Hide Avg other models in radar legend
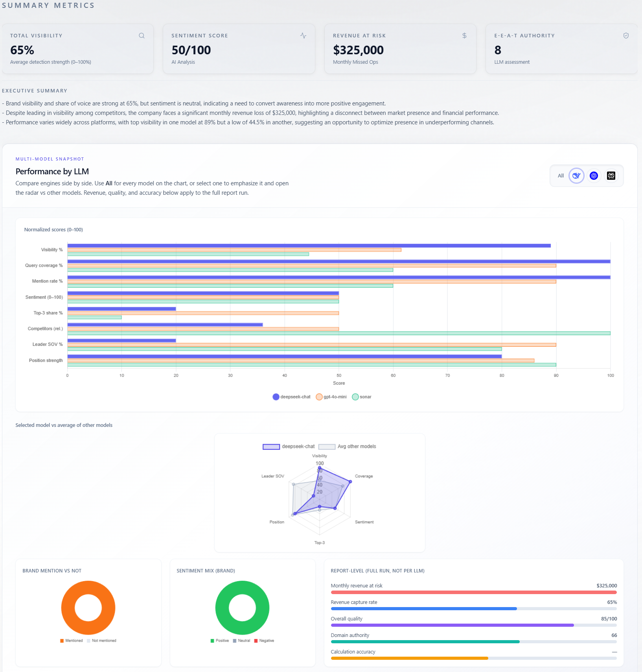 (x=348, y=447)
